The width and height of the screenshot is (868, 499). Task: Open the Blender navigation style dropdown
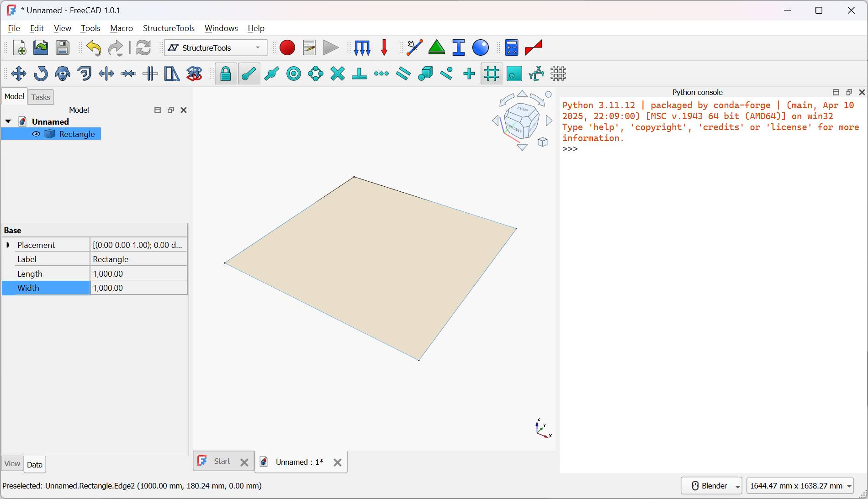point(712,486)
